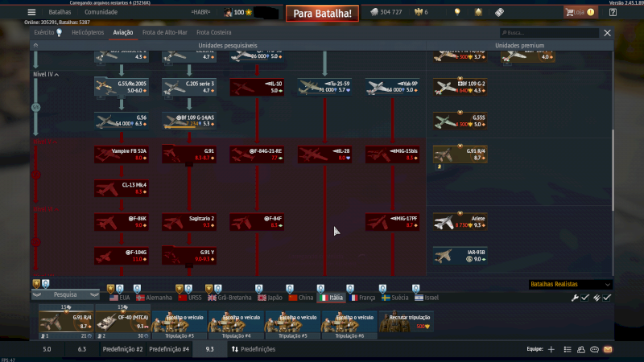Click the wrench settings icon near game mode
644x362 pixels.
[x=575, y=298]
